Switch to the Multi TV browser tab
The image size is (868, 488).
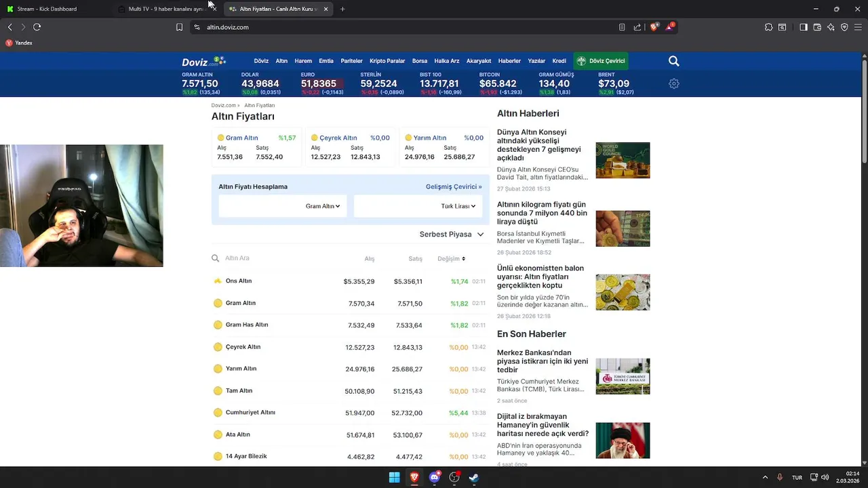click(x=166, y=9)
